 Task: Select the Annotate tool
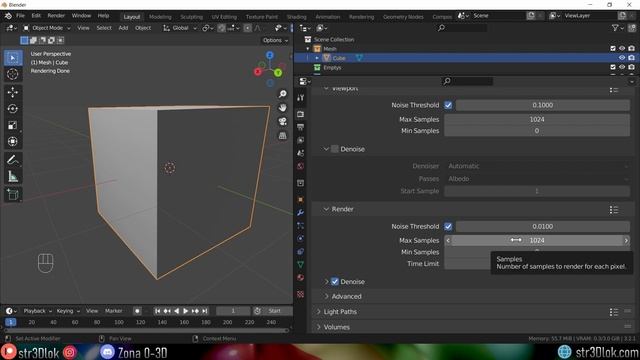point(13,160)
